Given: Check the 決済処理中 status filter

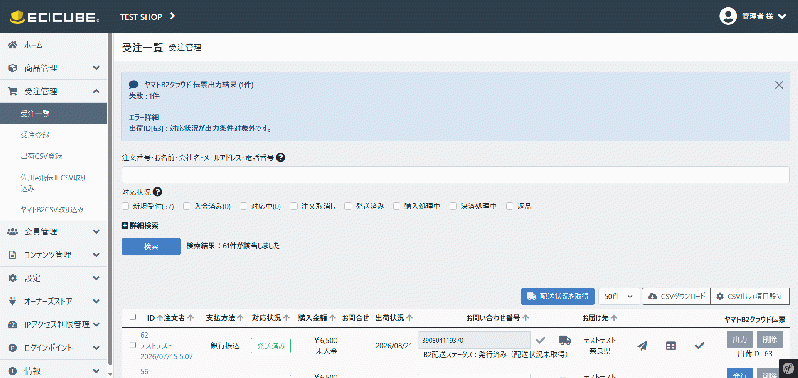Looking at the screenshot, I should pos(452,206).
